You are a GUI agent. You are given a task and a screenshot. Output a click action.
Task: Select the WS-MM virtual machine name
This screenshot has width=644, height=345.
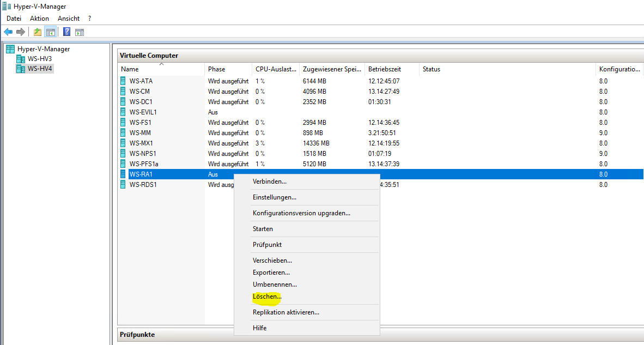tap(139, 132)
